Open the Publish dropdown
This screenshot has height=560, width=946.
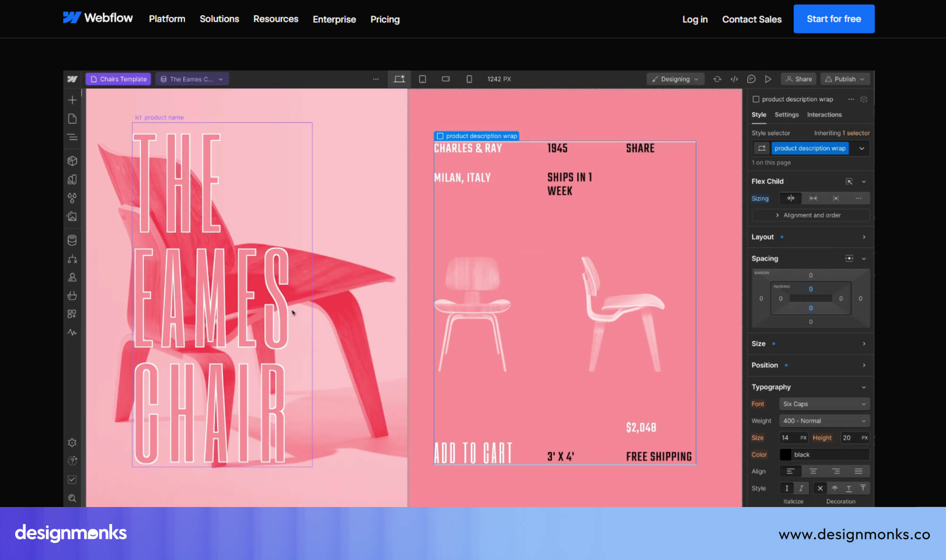tap(845, 79)
